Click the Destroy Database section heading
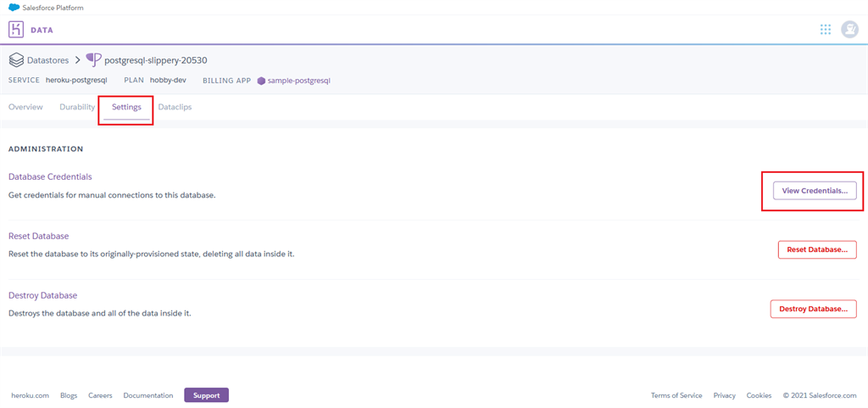The height and width of the screenshot is (408, 868). click(42, 295)
